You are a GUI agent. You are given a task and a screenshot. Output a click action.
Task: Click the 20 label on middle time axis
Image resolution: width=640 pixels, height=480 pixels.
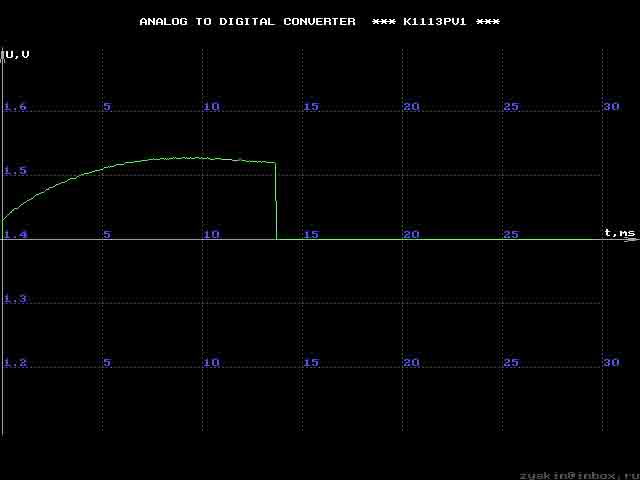coord(411,235)
